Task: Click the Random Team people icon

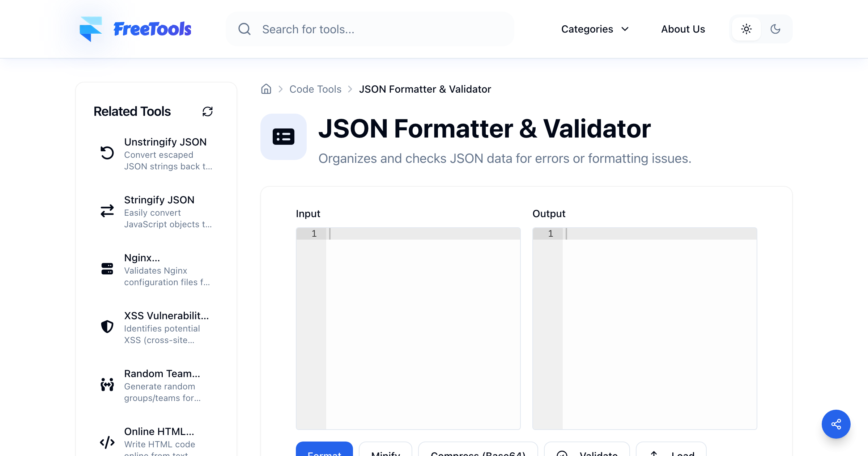Action: point(107,384)
